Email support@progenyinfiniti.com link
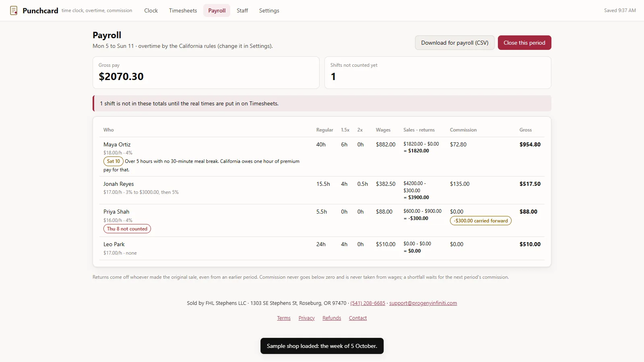Image resolution: width=644 pixels, height=362 pixels. click(423, 303)
